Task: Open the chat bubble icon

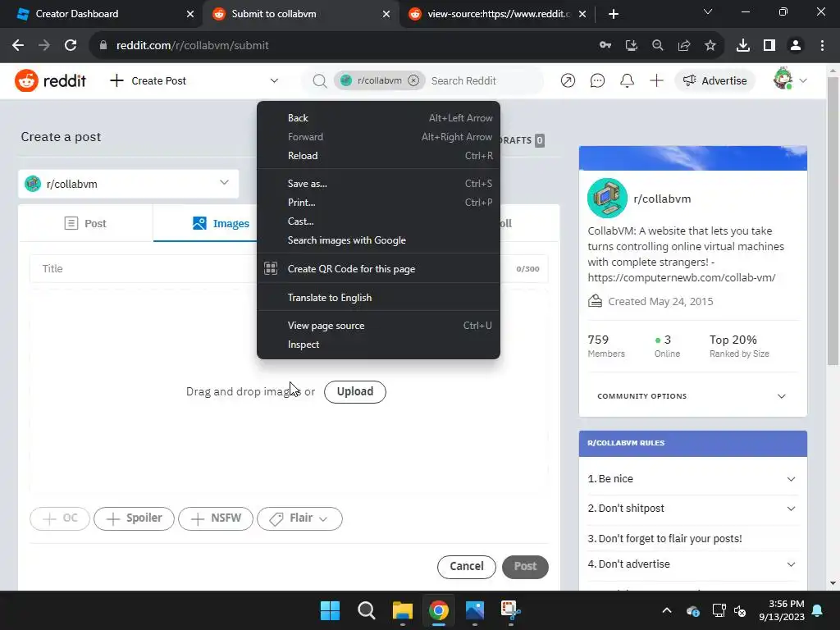Action: pyautogui.click(x=597, y=81)
